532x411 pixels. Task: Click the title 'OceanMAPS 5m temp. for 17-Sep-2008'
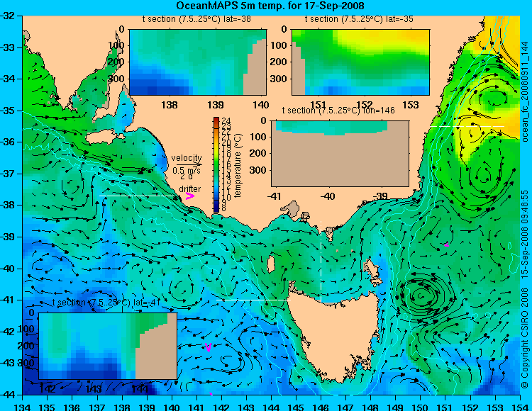click(x=270, y=6)
